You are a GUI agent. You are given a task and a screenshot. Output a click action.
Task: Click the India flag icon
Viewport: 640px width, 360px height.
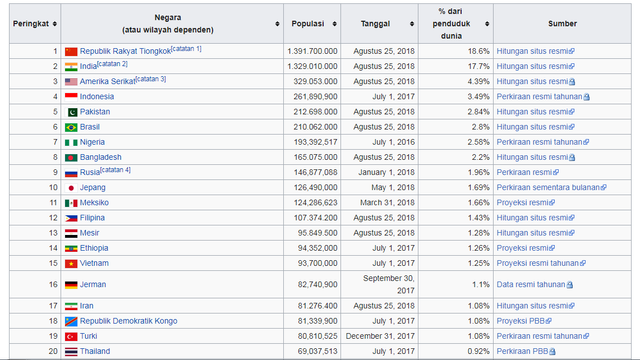pos(71,67)
